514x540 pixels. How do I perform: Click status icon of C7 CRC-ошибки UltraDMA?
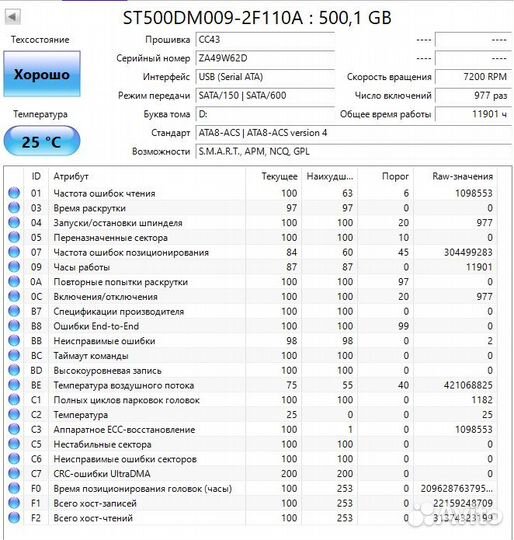(14, 474)
